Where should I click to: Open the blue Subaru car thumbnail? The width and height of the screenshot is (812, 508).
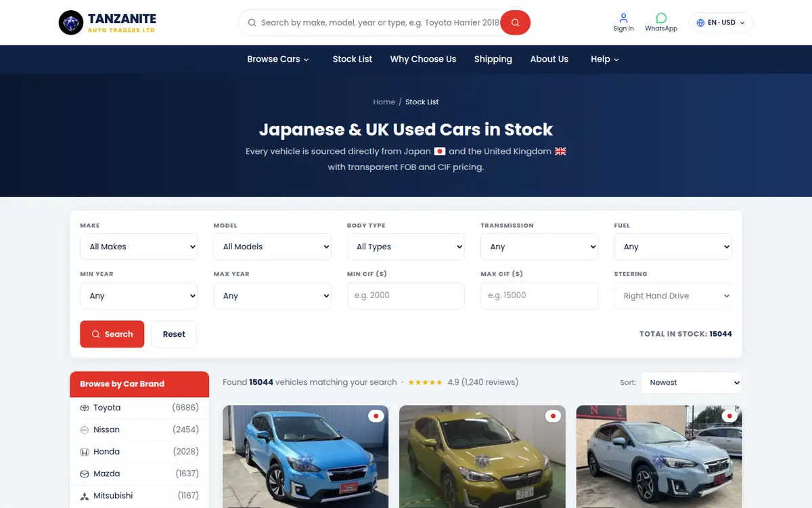point(306,457)
